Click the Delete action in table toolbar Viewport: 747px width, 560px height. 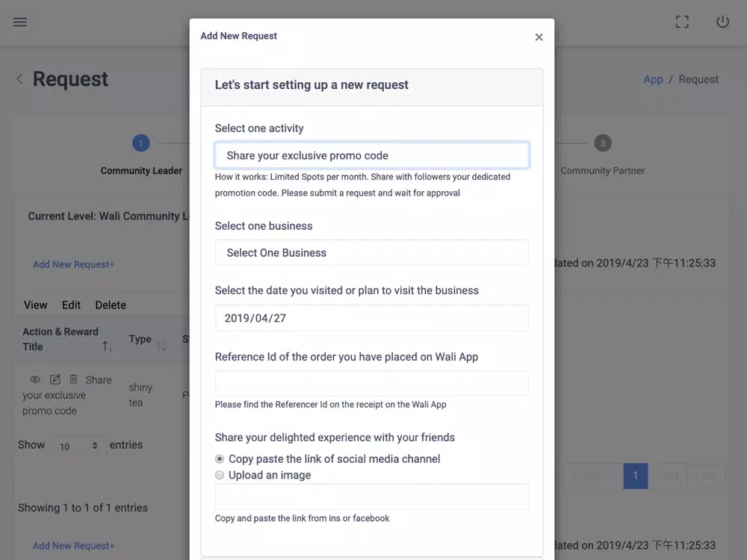click(111, 305)
